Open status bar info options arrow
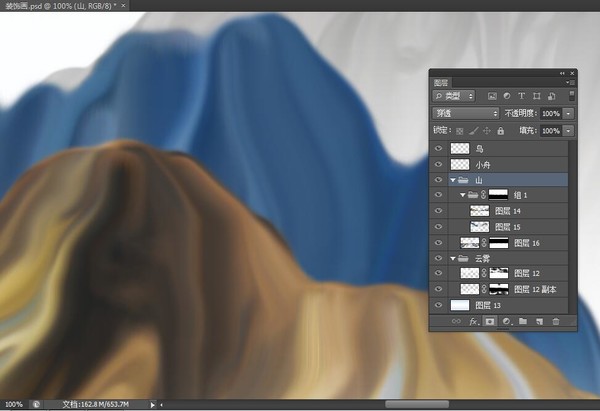 click(152, 404)
